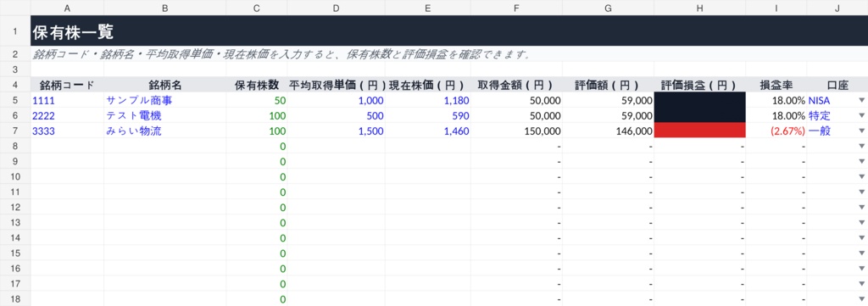Open the 口座 dropdown arrow in row 18
The height and width of the screenshot is (306, 868).
click(x=861, y=299)
